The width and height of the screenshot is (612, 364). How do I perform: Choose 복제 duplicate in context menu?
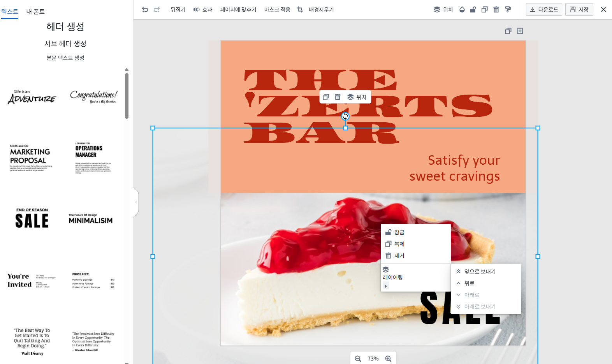pyautogui.click(x=415, y=244)
